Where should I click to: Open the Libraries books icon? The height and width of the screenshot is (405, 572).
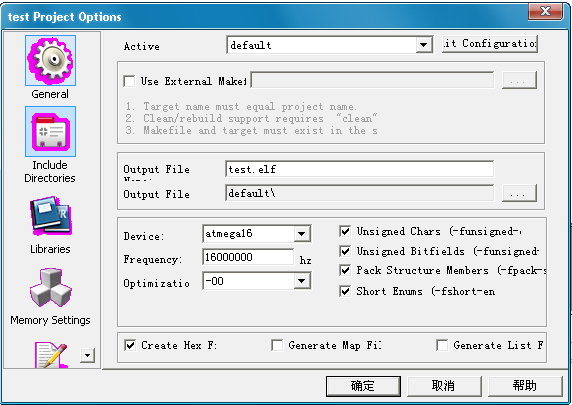pos(51,216)
